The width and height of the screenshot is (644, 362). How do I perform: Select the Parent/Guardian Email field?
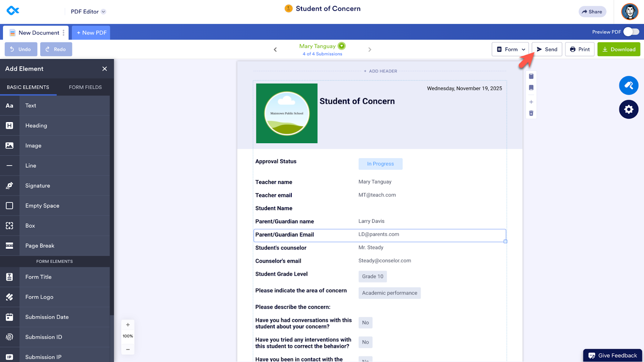click(380, 235)
